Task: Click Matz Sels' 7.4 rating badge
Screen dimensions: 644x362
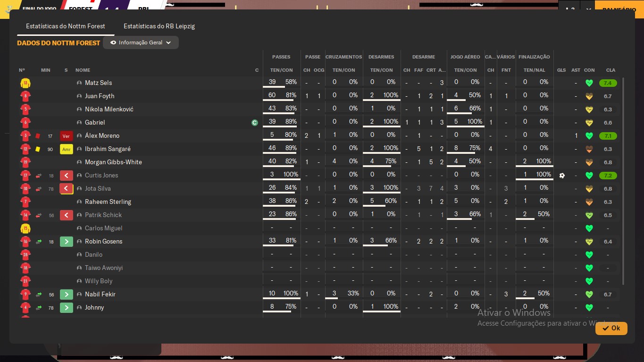Action: 608,83
